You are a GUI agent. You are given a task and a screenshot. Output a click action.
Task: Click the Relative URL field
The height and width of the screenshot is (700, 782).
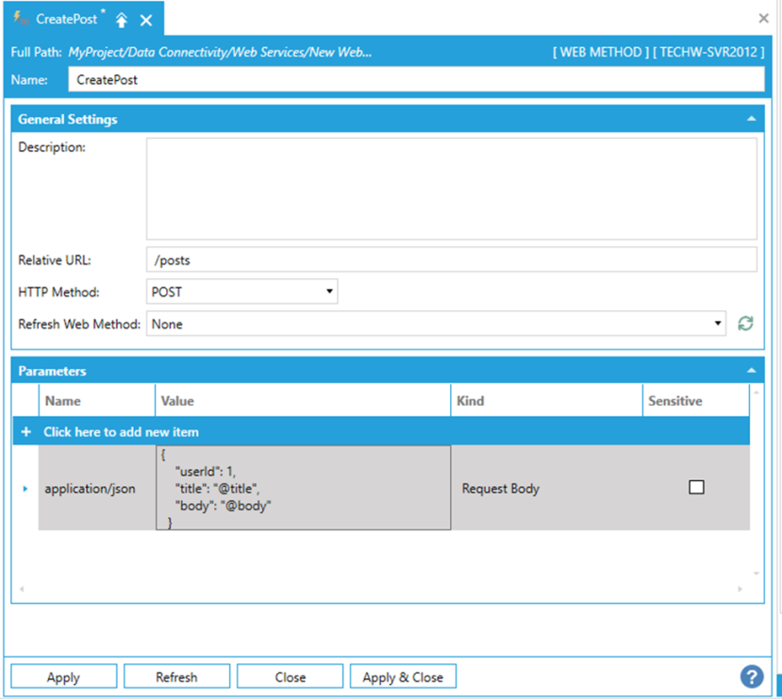pos(451,259)
